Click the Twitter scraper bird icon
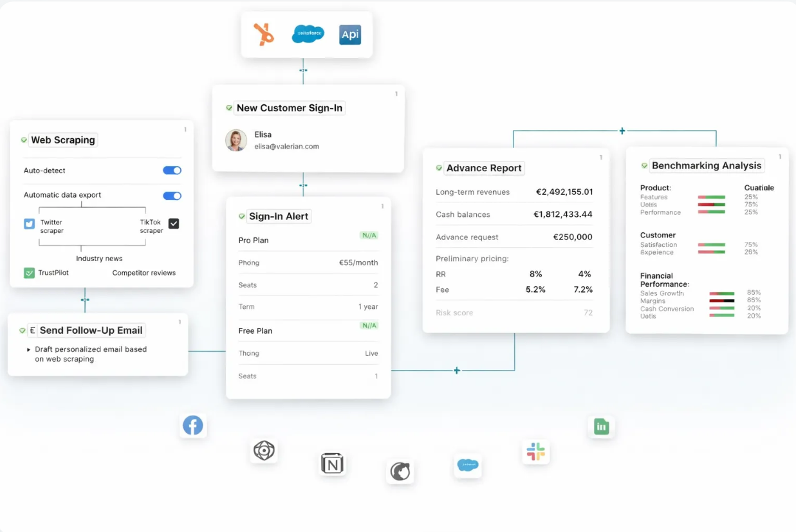796x532 pixels. coord(30,224)
